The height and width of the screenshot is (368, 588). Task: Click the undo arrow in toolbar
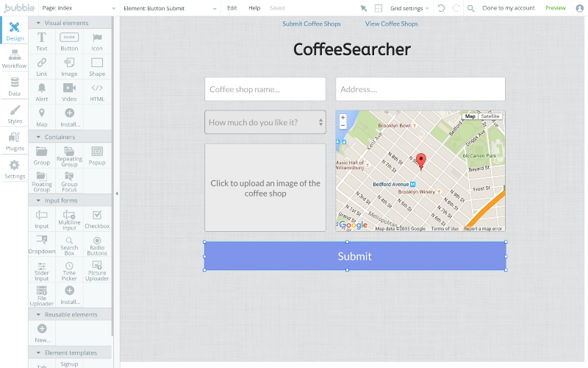[x=441, y=8]
